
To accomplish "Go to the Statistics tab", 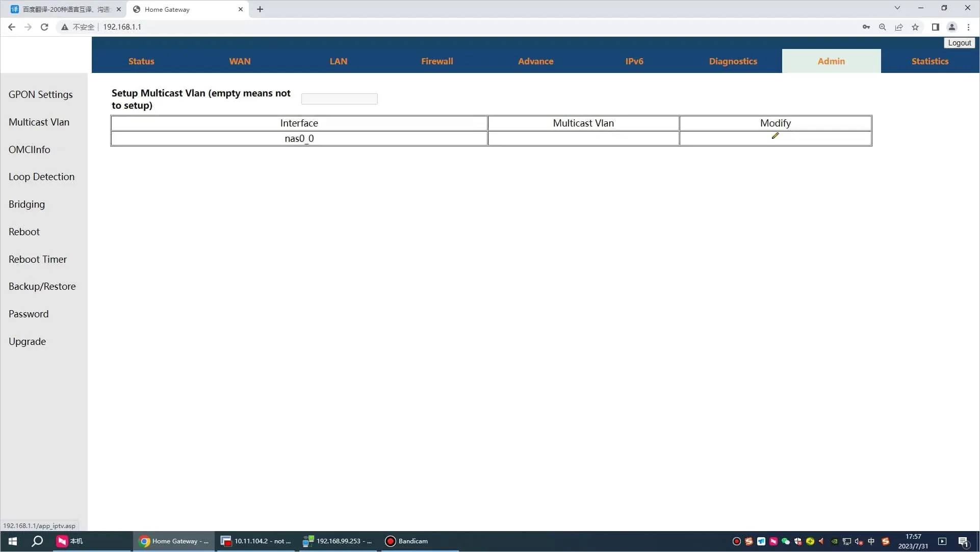I will coord(930,61).
